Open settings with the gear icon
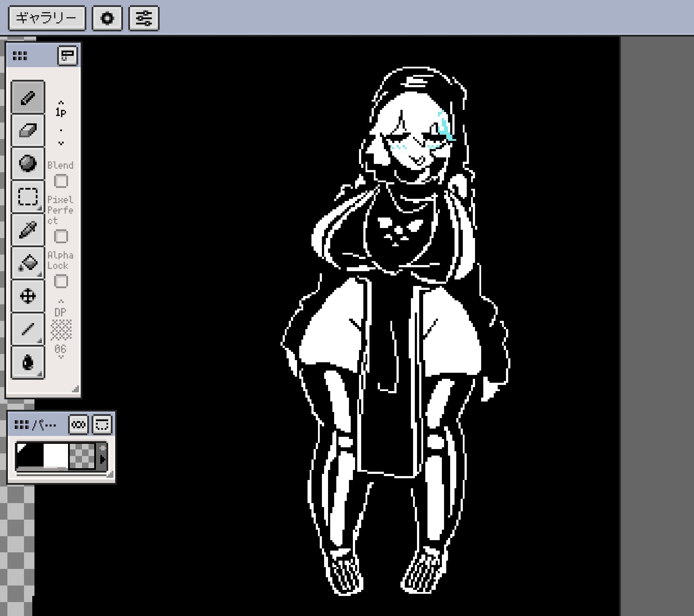Screen dimensions: 694x616 tap(107, 18)
